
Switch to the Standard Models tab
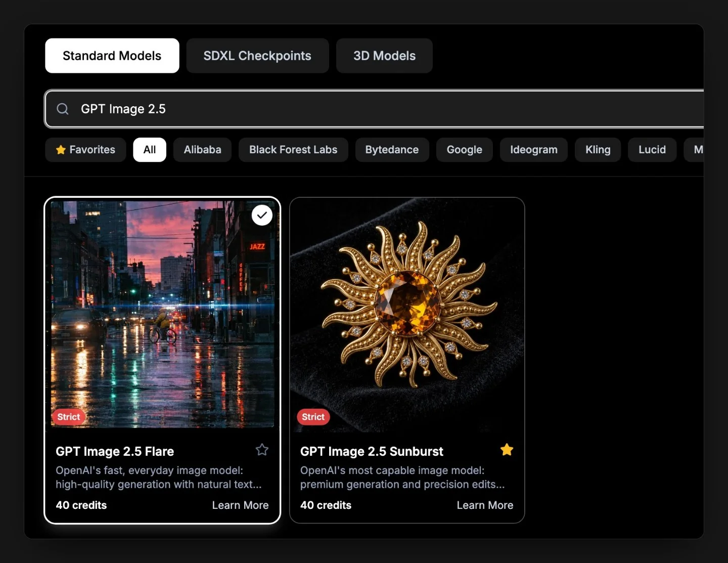pyautogui.click(x=112, y=56)
